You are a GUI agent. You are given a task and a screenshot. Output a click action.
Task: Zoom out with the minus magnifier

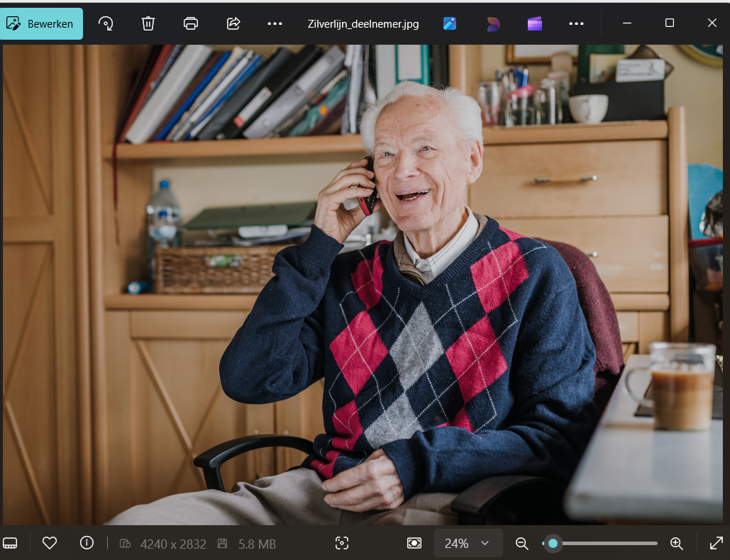pyautogui.click(x=522, y=543)
